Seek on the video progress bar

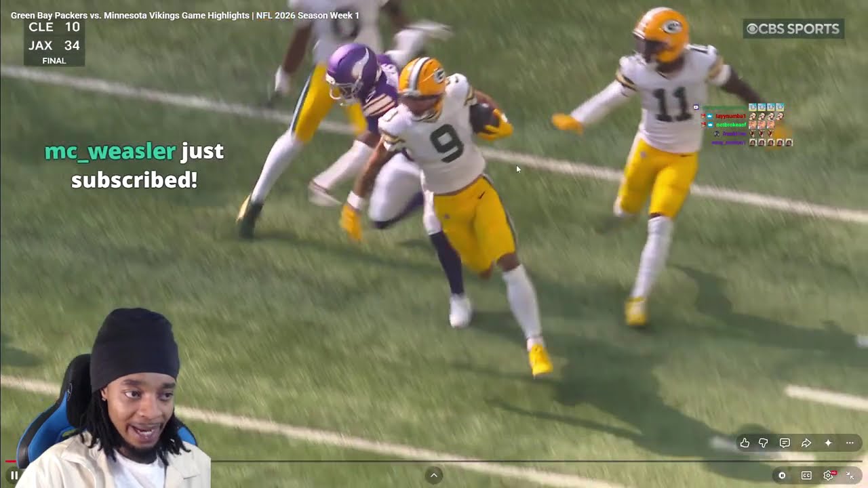pyautogui.click(x=434, y=461)
